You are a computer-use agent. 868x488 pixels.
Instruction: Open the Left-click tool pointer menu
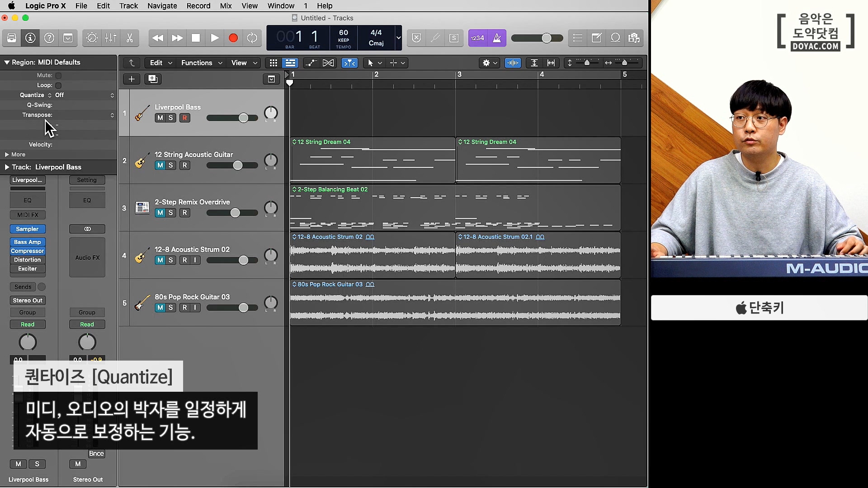375,63
